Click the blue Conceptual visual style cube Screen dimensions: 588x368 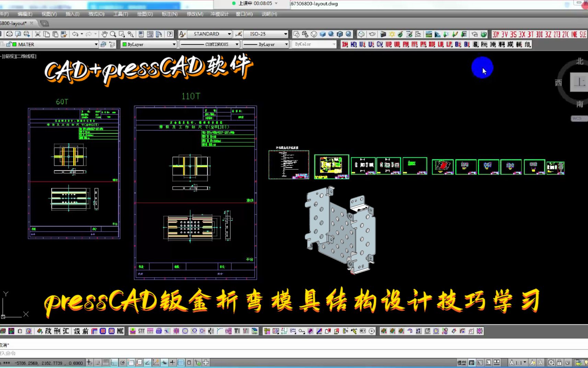(x=323, y=34)
